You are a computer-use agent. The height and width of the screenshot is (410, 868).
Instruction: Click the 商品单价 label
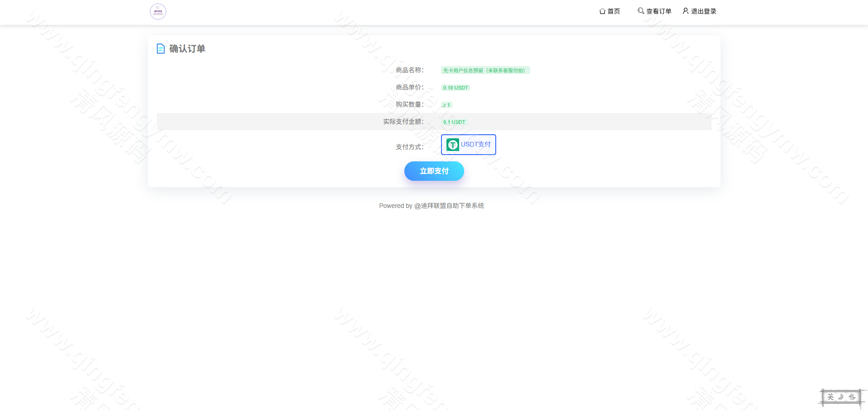[x=410, y=87]
